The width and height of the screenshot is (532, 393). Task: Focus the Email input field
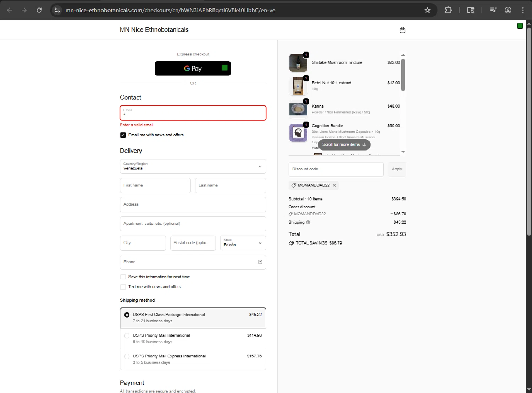(x=193, y=113)
